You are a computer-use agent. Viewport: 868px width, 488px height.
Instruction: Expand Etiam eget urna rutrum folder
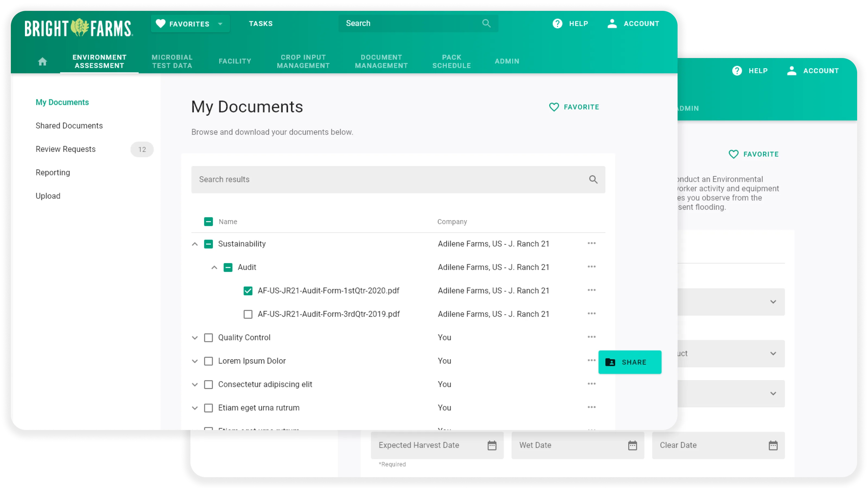[195, 408]
